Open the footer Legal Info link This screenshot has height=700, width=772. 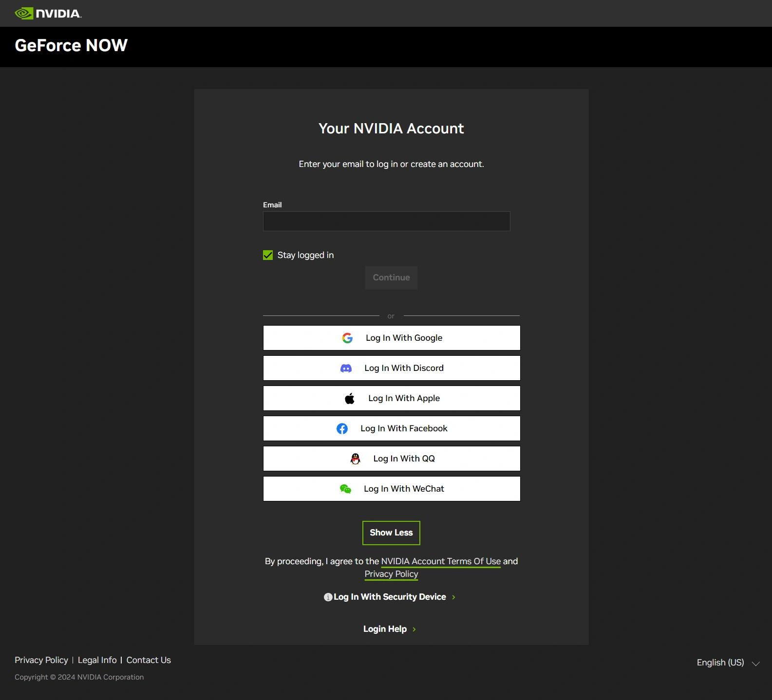(x=97, y=660)
